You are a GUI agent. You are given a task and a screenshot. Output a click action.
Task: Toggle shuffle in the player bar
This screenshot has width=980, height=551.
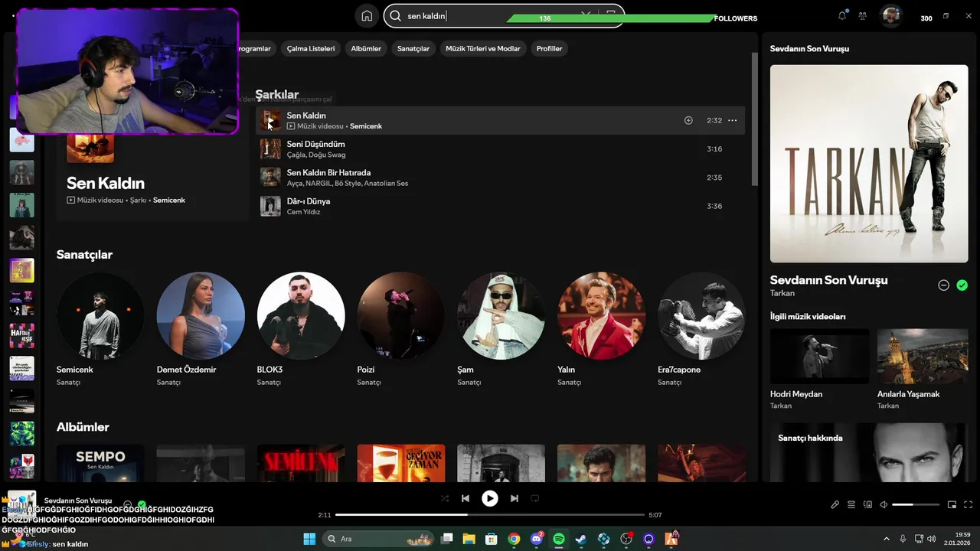[445, 498]
